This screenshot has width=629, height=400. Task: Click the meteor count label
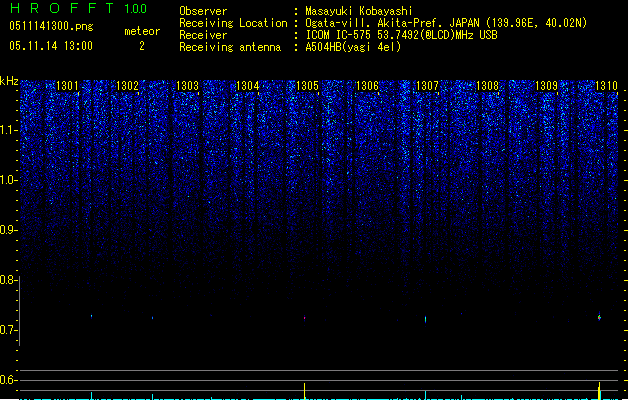point(142,31)
